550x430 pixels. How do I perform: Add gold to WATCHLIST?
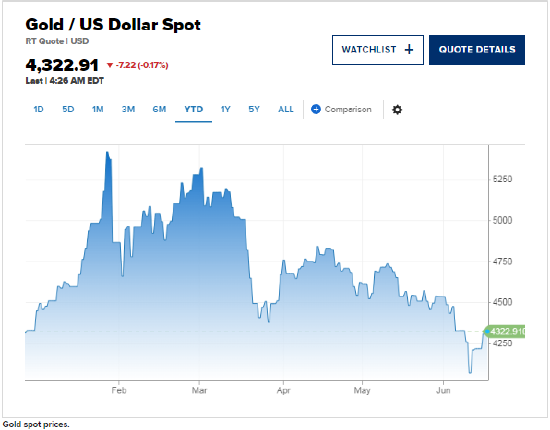(378, 50)
